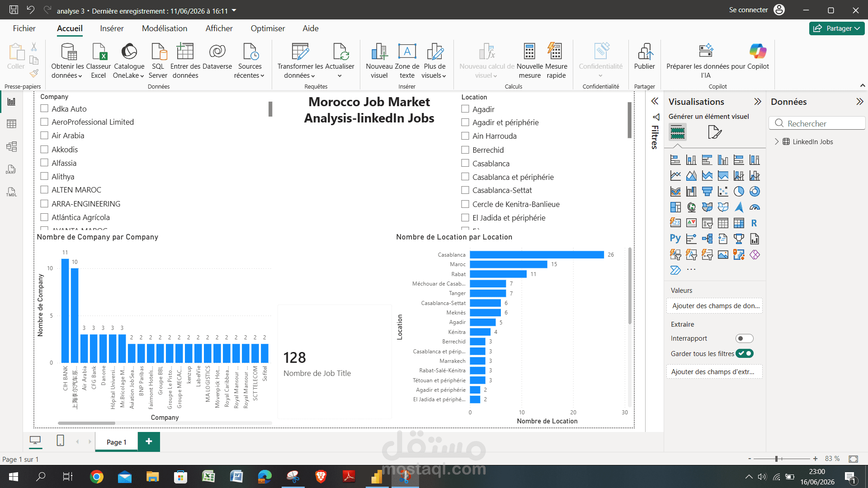Check the Agadir location filter
The width and height of the screenshot is (868, 488).
click(x=465, y=109)
